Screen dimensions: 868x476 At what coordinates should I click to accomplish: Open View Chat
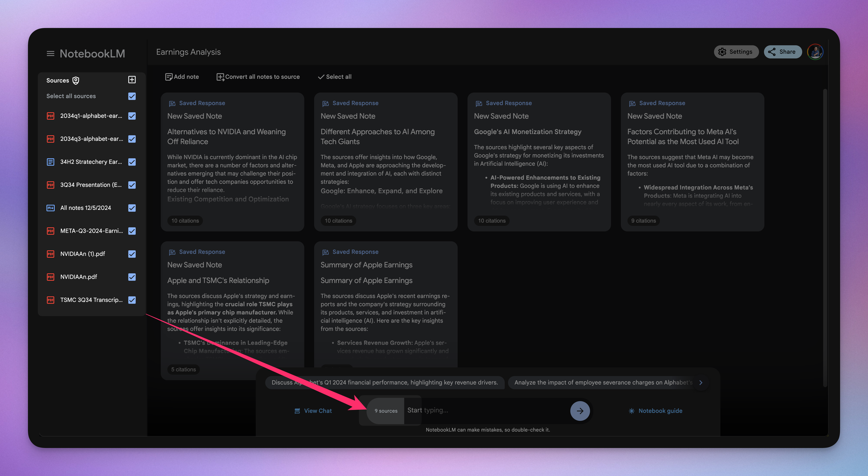coord(313,411)
